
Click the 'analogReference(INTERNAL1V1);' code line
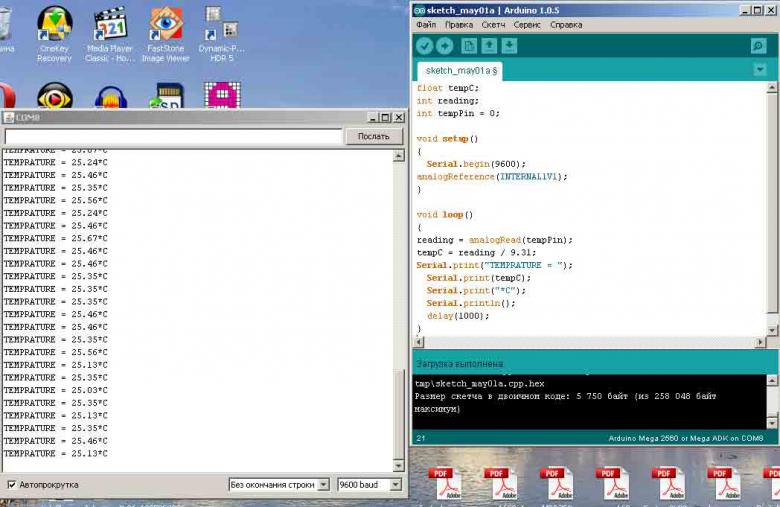[x=491, y=177]
